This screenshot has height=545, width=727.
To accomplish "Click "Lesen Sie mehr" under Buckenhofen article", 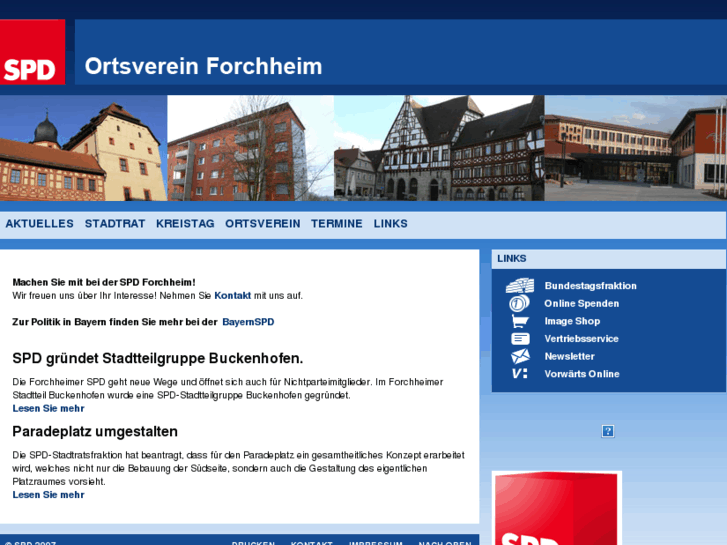I will click(x=48, y=409).
